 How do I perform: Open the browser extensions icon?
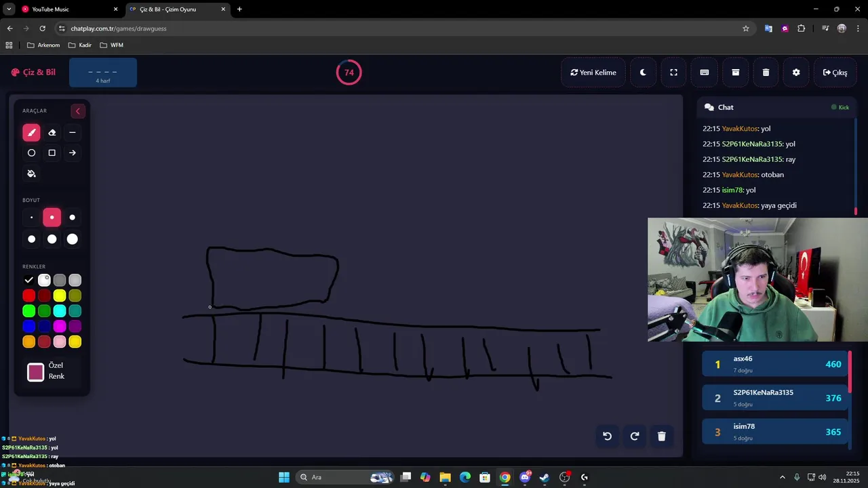(802, 28)
